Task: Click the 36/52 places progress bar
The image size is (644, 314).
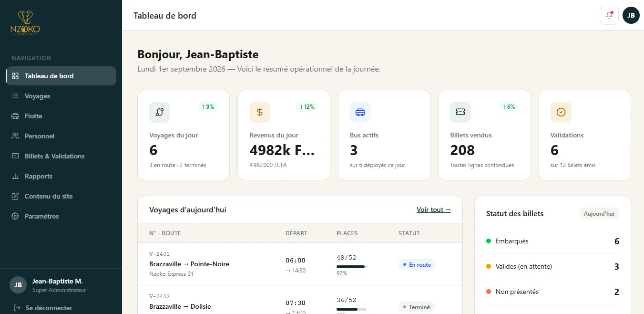Action: tap(352, 309)
